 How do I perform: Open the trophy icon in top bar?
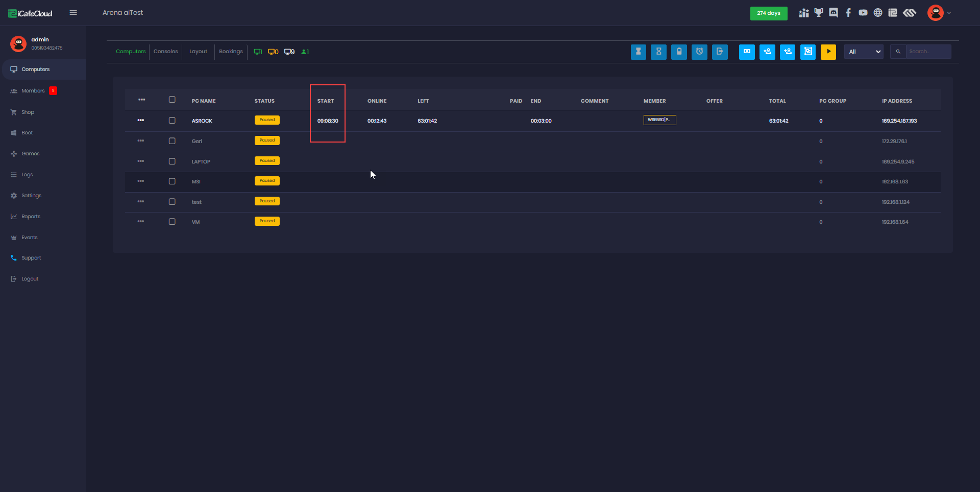coord(819,13)
